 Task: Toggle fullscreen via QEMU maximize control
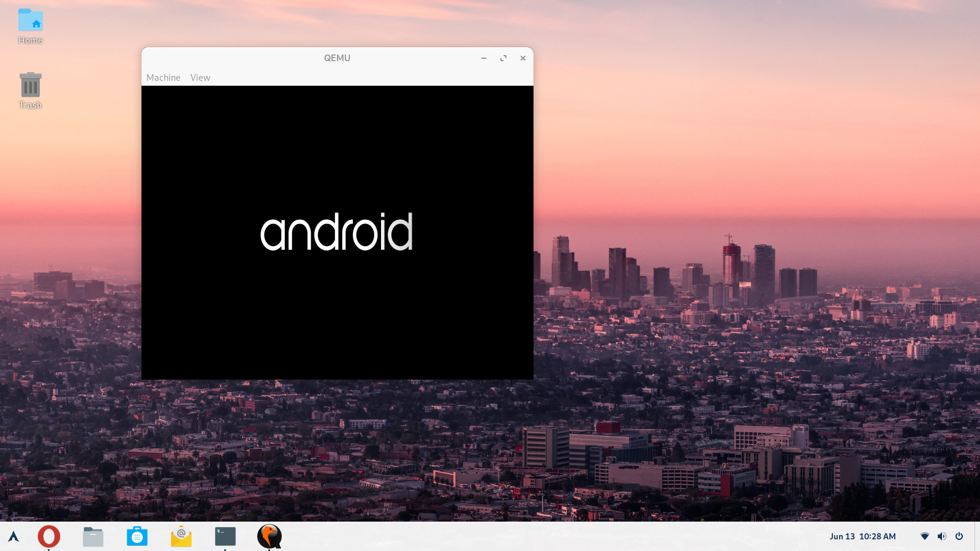(x=503, y=58)
